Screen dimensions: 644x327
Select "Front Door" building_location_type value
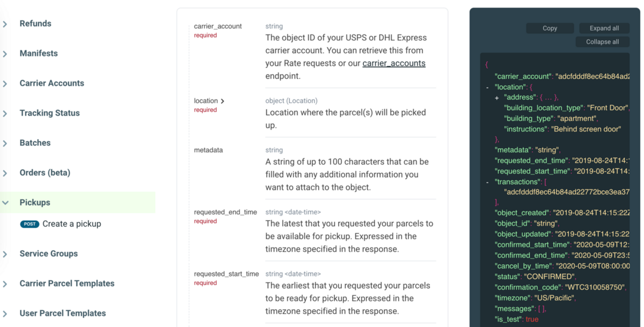607,108
